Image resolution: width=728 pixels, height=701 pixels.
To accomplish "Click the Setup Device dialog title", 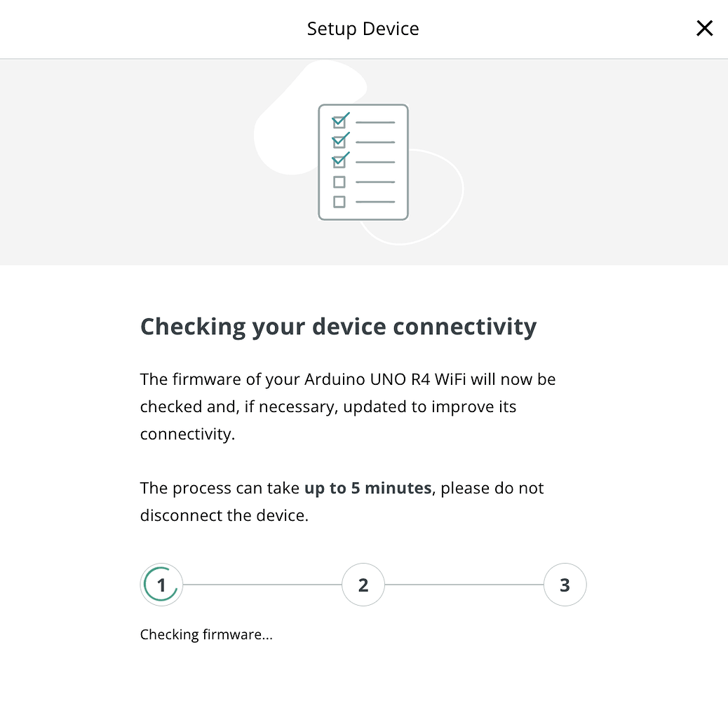I will point(363,29).
